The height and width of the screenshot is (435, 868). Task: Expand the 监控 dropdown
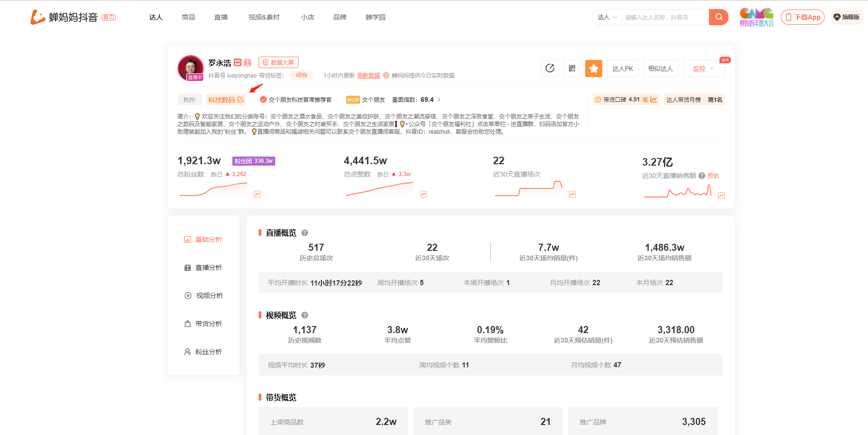[704, 69]
